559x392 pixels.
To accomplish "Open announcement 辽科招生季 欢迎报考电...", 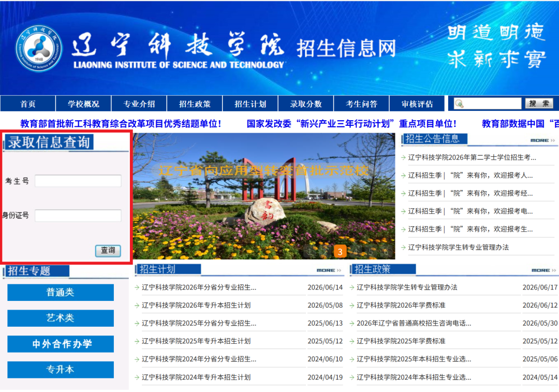I will [470, 211].
